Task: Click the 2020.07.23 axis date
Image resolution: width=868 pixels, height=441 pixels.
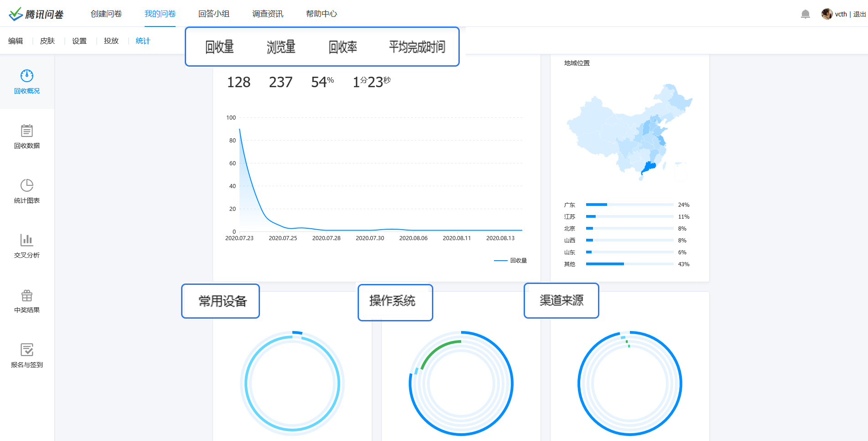Action: coord(239,238)
